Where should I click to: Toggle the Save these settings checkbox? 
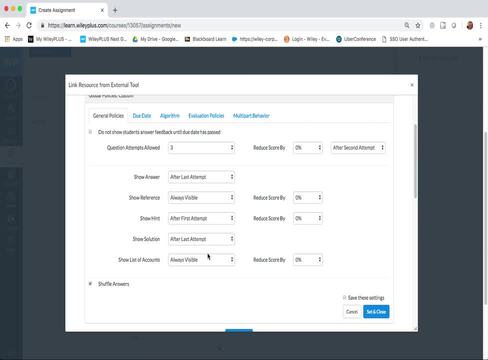coord(344,297)
